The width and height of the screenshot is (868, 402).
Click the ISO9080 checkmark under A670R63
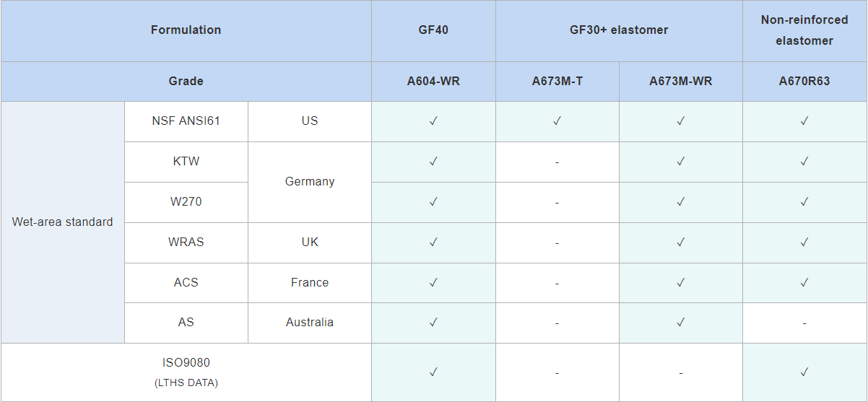pos(804,372)
